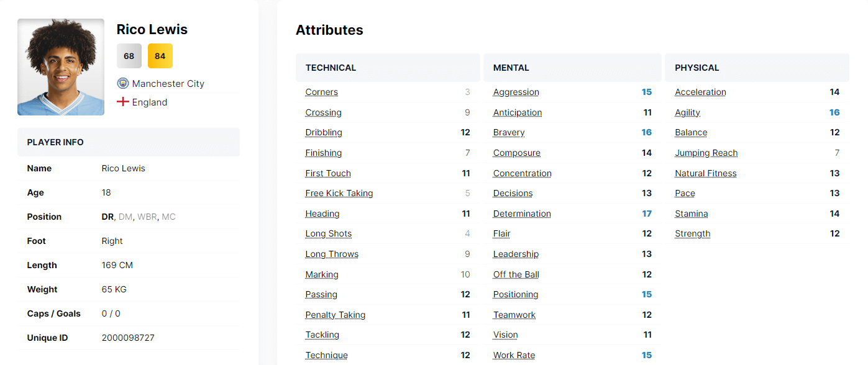Open the Manchester City club link
This screenshot has width=868, height=365.
click(168, 83)
